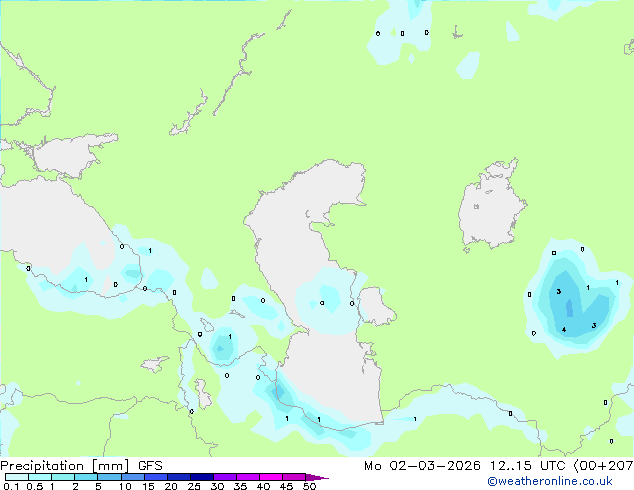Pick the legend swatch between 15 and 20

156,477
